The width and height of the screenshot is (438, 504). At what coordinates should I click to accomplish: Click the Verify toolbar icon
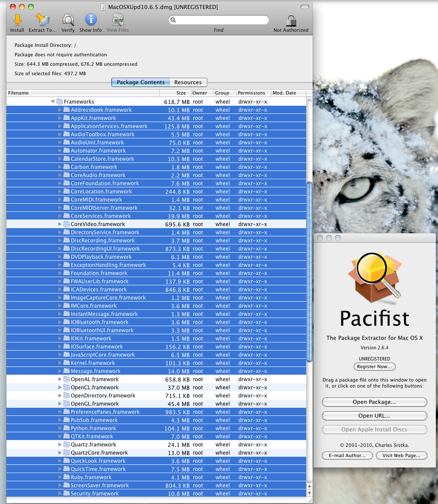tap(68, 20)
